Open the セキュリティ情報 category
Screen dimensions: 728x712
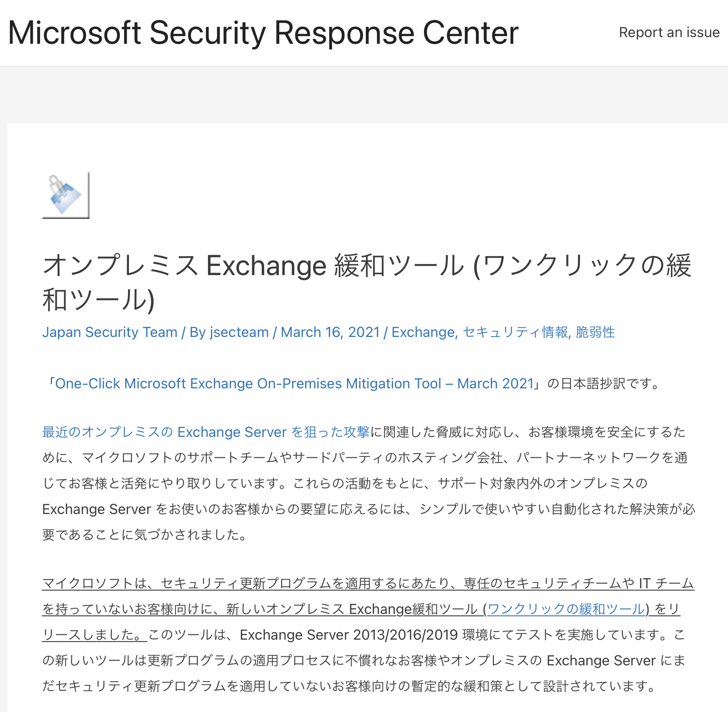tap(513, 332)
